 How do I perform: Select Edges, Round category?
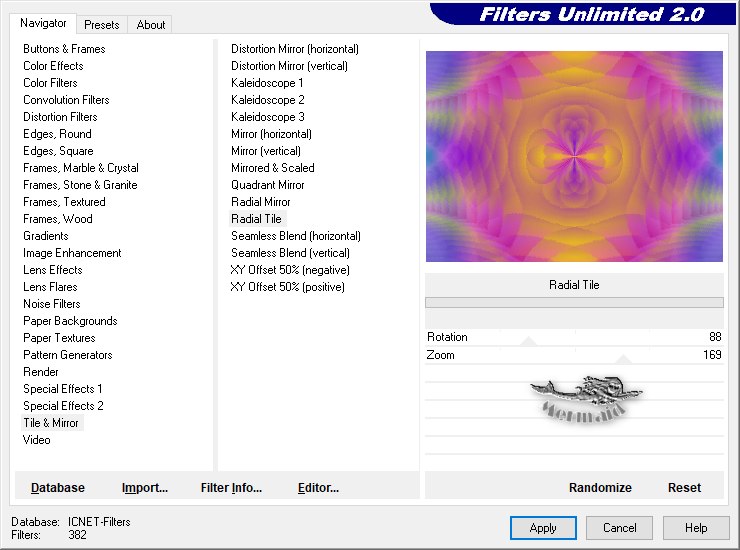[58, 134]
